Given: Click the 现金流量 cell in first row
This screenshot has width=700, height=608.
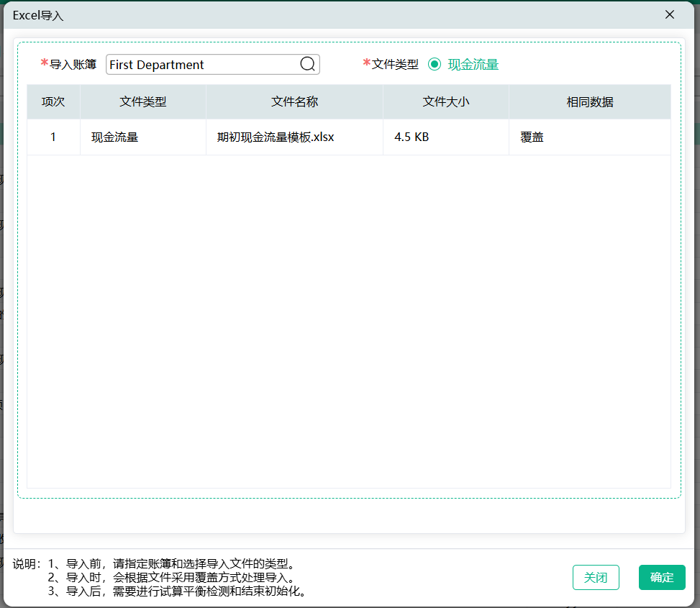Looking at the screenshot, I should point(115,137).
